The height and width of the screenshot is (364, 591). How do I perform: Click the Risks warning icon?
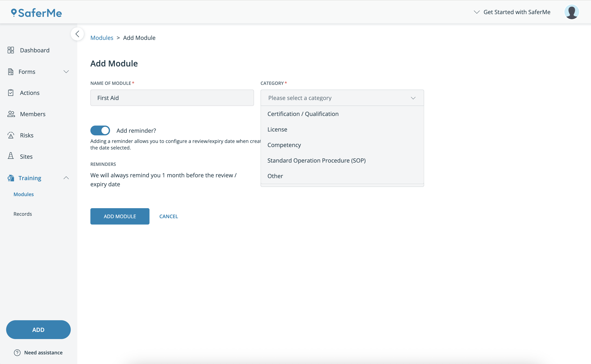(11, 135)
